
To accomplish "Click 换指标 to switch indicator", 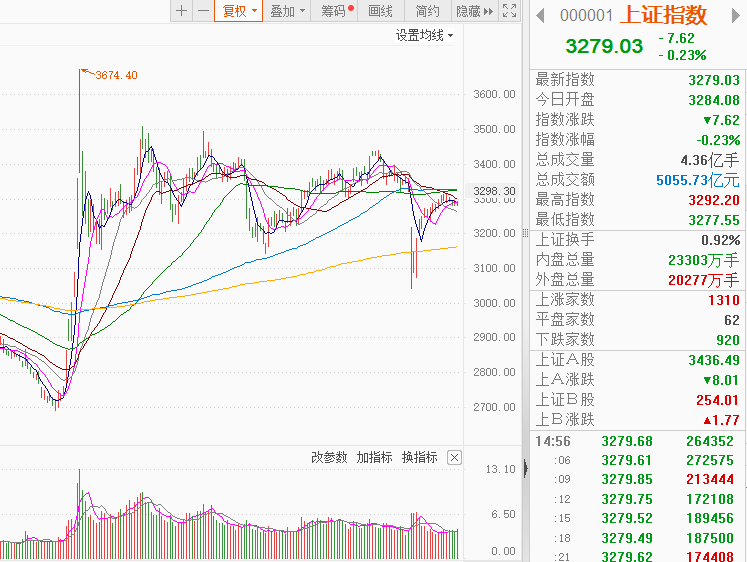I will click(x=420, y=457).
